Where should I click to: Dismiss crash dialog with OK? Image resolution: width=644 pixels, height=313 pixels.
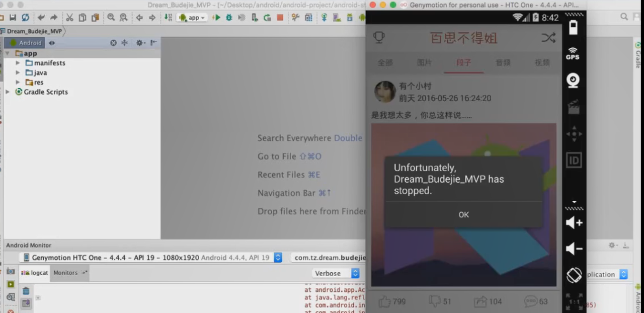pos(463,214)
